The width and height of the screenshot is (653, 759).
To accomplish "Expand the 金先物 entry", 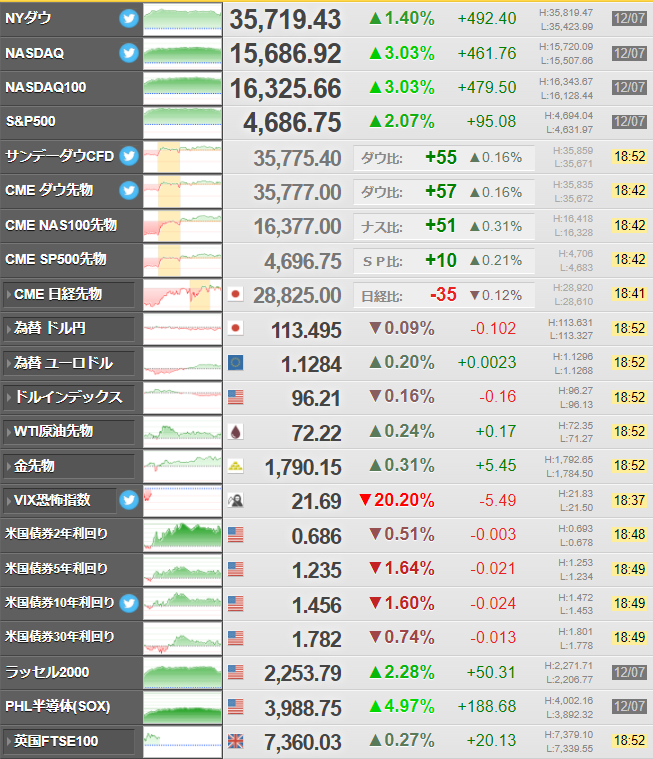I will point(69,466).
